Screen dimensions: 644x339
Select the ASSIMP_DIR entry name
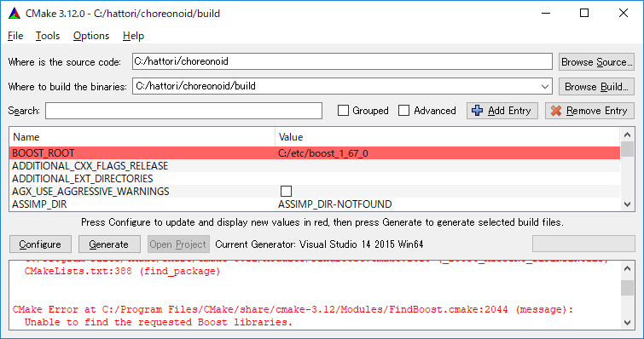39,204
